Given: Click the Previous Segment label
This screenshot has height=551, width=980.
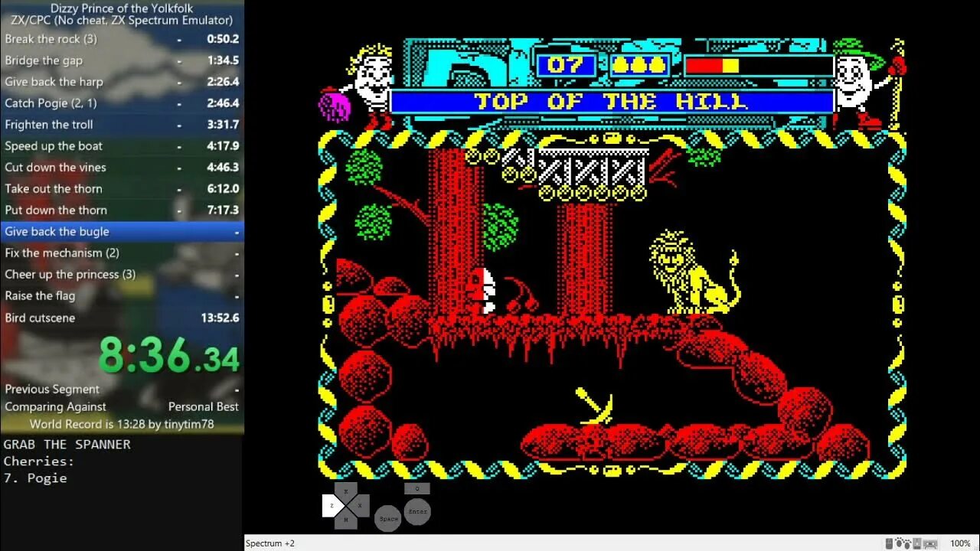Looking at the screenshot, I should click(52, 389).
